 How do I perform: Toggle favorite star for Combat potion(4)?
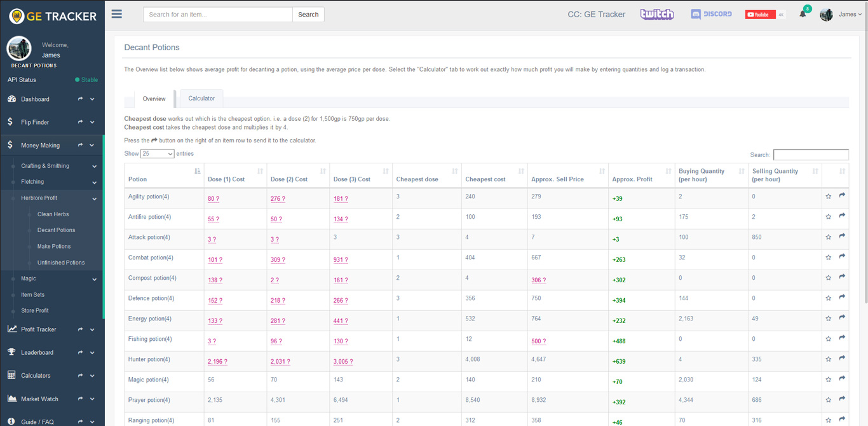(828, 258)
